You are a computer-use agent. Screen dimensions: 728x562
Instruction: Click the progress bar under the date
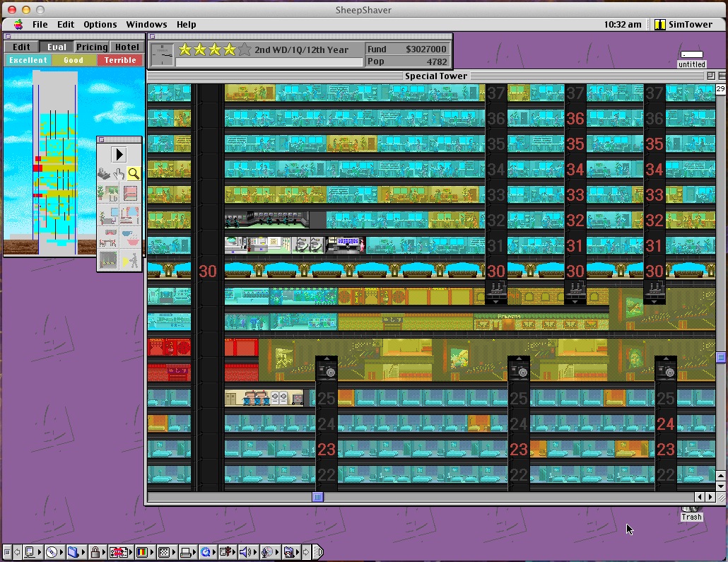269,62
